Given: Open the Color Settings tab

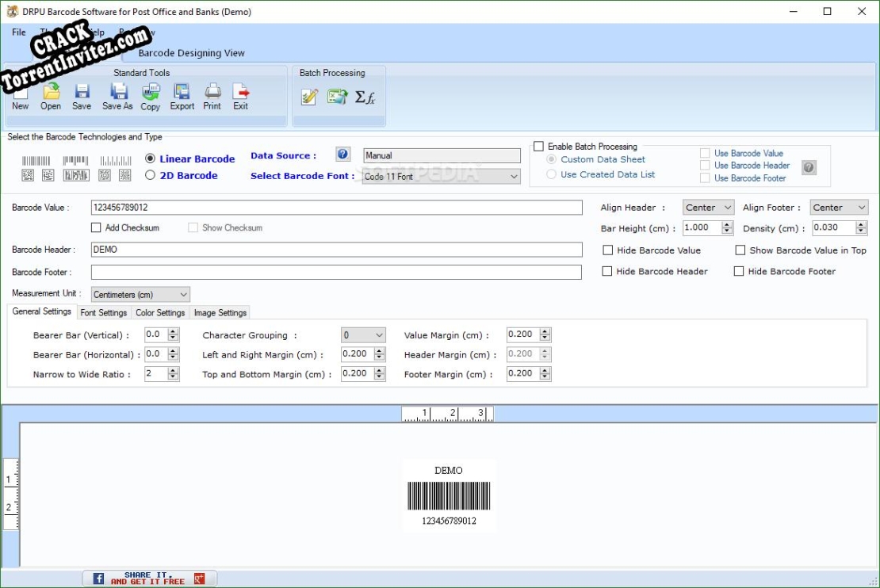Looking at the screenshot, I should pyautogui.click(x=159, y=312).
